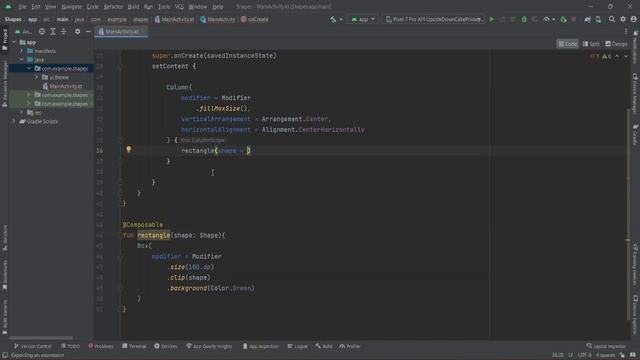
Task: Switch editor to Split view
Action: tap(591, 44)
